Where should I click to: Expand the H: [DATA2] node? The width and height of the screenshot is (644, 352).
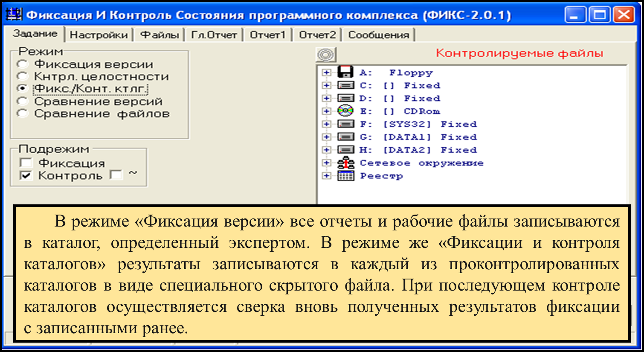click(326, 150)
